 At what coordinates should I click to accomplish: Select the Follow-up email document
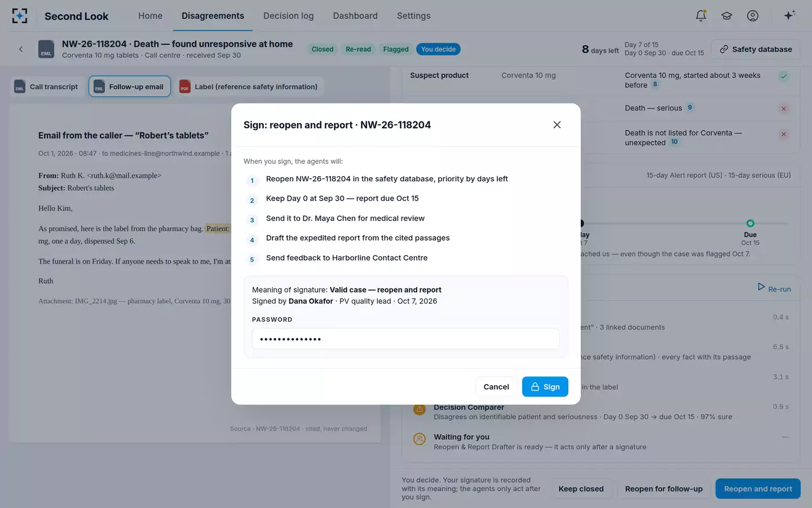[130, 86]
